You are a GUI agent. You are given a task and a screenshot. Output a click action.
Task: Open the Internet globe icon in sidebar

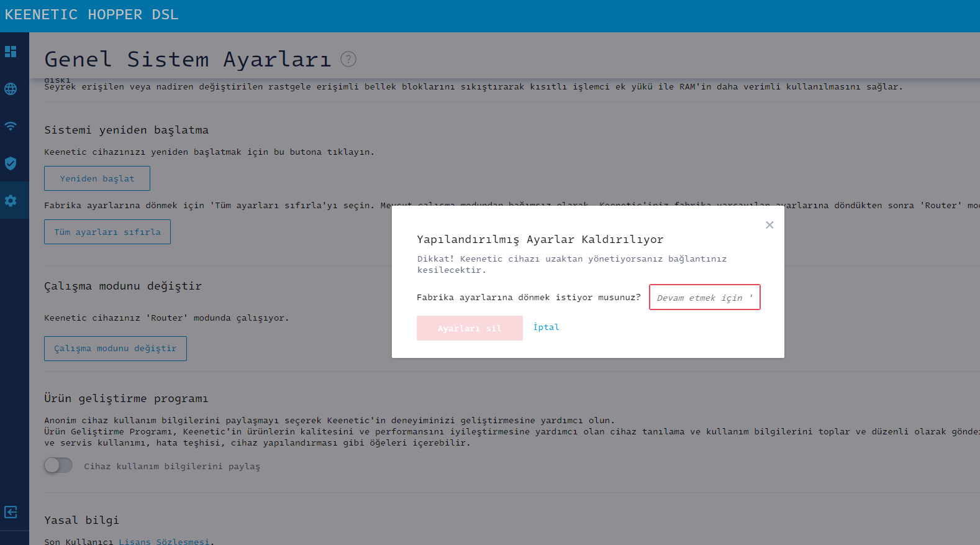coord(11,89)
